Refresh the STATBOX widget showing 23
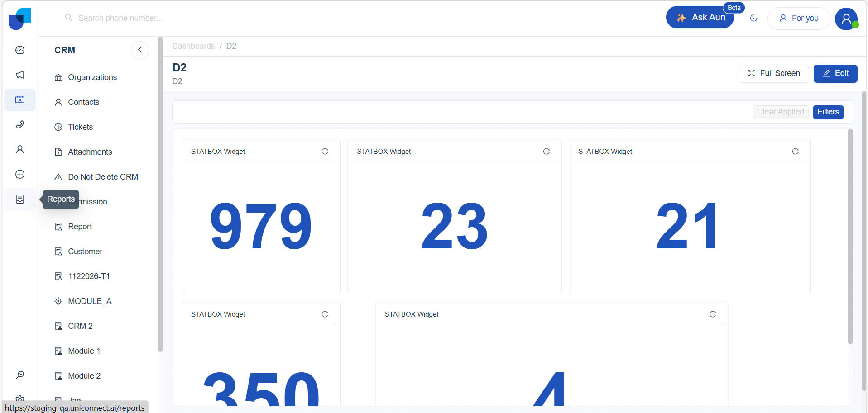Screen dimensions: 868x413 546,152
